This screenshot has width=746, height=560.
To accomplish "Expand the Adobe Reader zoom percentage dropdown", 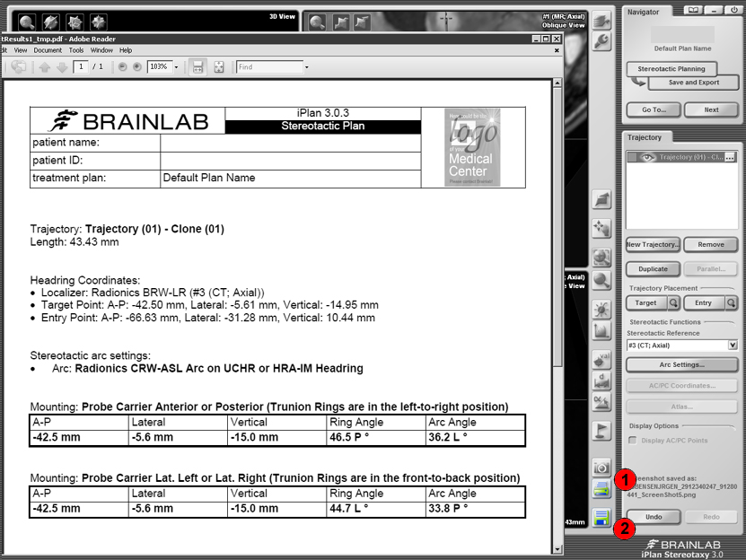I will (176, 67).
